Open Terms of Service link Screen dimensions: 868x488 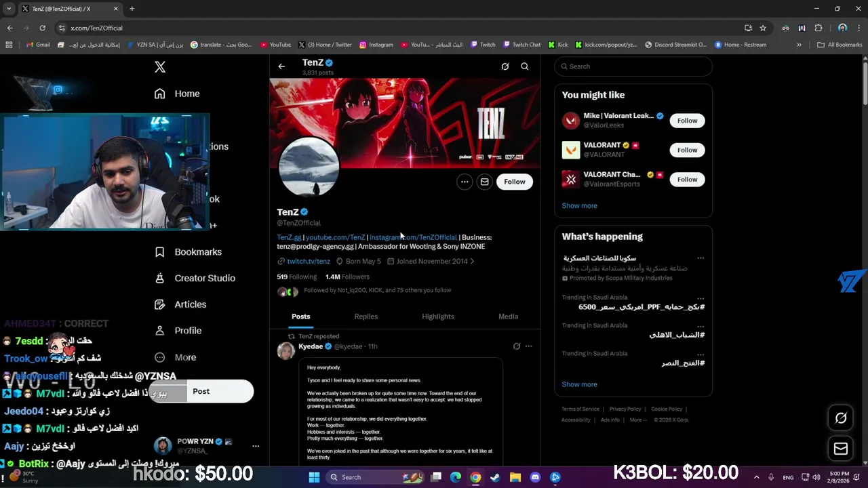580,409
